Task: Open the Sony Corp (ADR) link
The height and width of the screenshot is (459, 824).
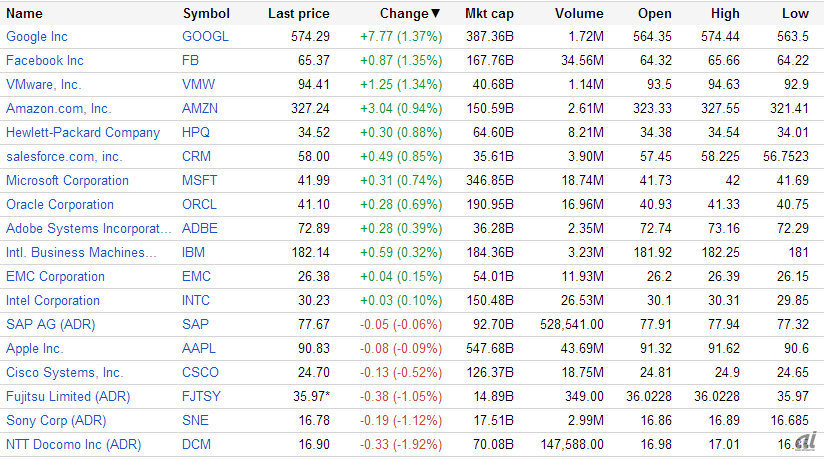Action: pyautogui.click(x=56, y=421)
